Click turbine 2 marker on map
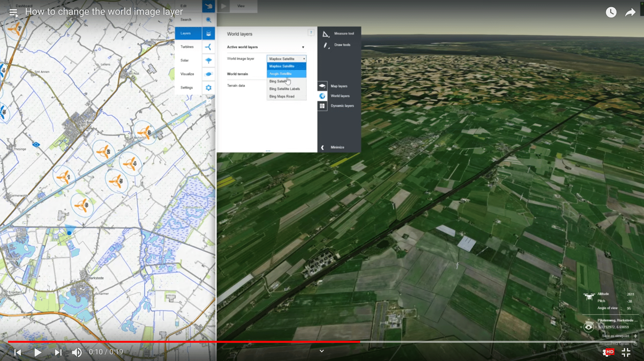The width and height of the screenshot is (644, 361). tap(103, 152)
